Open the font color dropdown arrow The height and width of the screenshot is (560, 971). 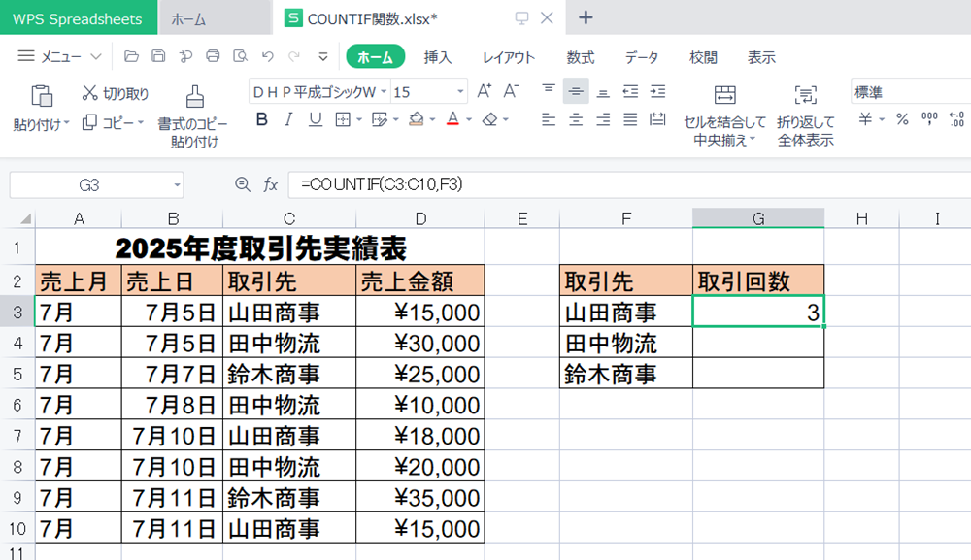coord(469,120)
